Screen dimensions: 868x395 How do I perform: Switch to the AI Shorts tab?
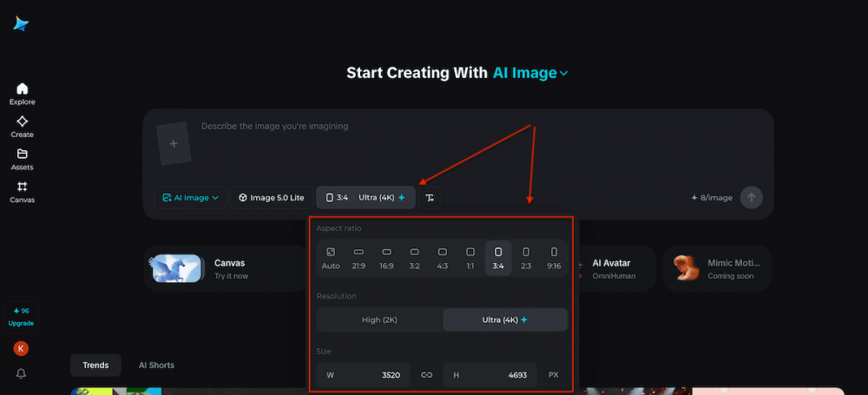coord(156,365)
